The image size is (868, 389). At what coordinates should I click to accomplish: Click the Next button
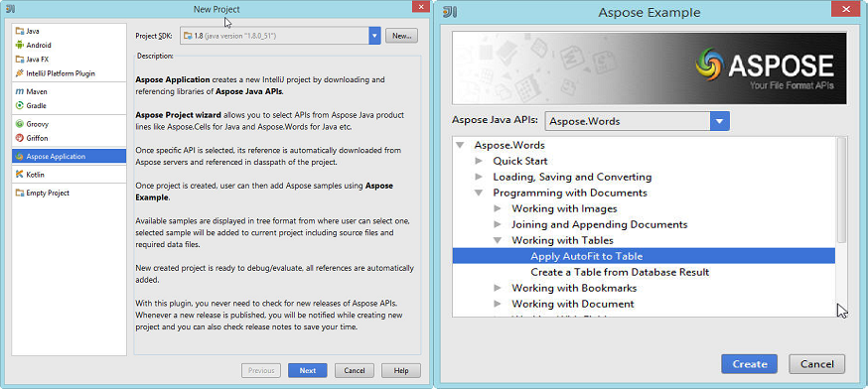tap(307, 371)
